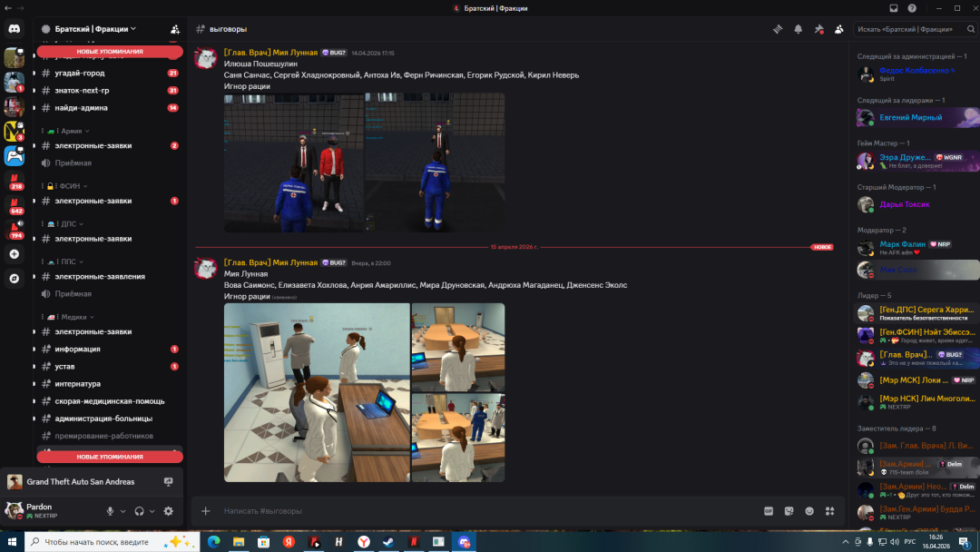980x552 pixels.
Task: Open the GIF picker
Action: tap(769, 511)
